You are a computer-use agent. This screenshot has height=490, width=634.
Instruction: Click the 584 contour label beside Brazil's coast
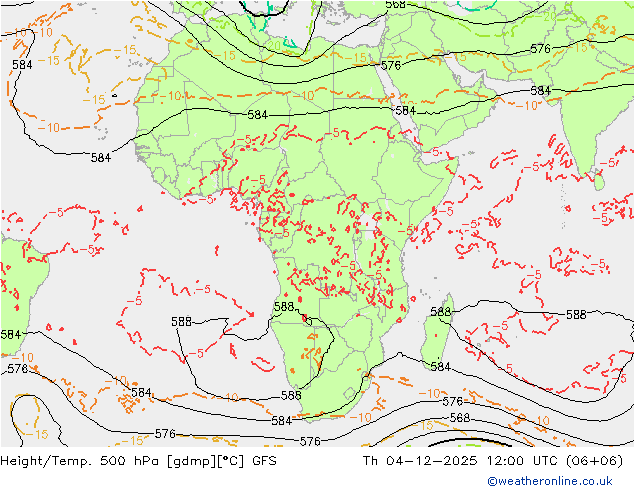coord(11,334)
